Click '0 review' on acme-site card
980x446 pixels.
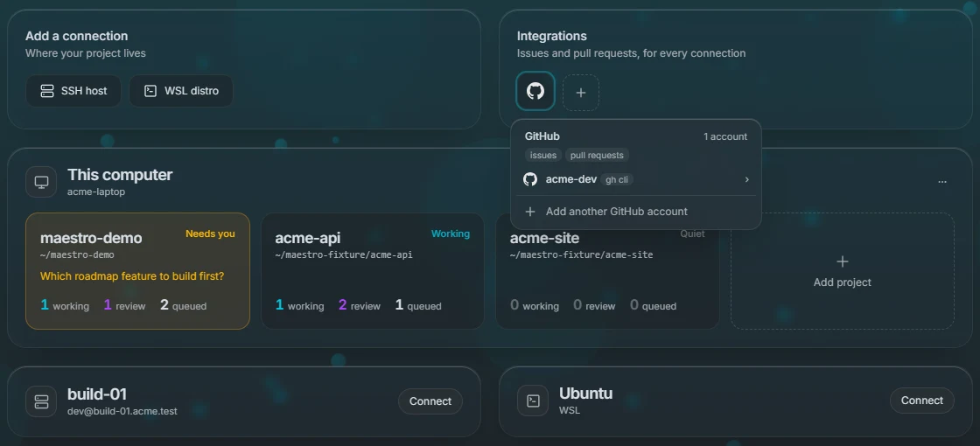point(594,305)
